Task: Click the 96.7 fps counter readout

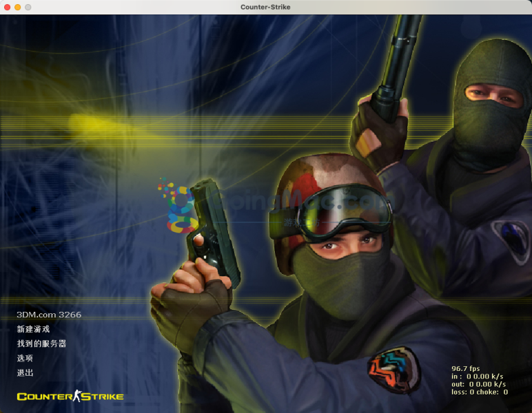Action: pyautogui.click(x=466, y=368)
